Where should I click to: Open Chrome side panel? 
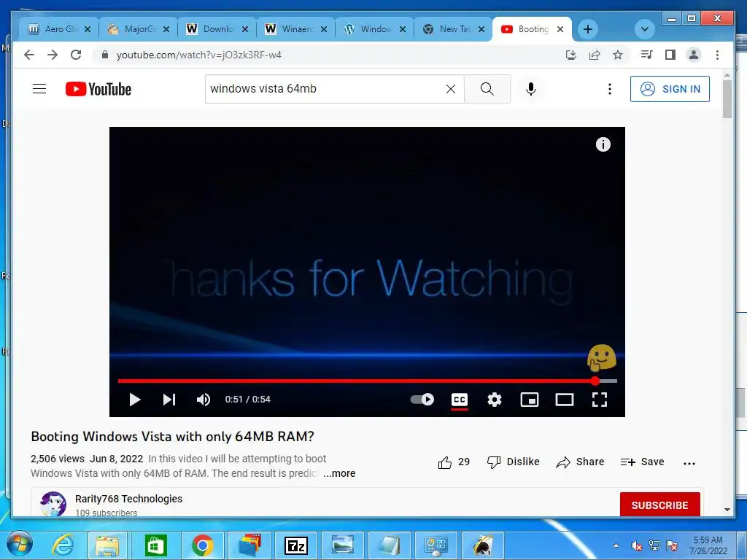tap(670, 55)
